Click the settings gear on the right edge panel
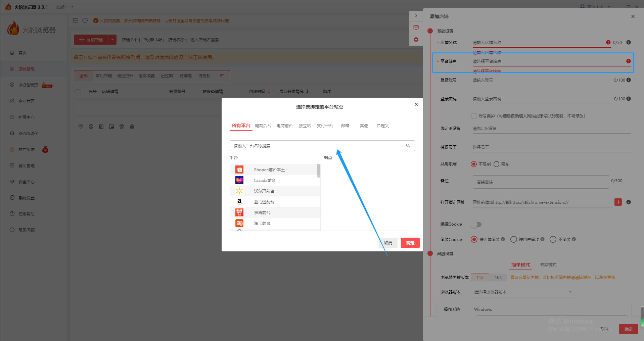Screen dimensions: 644x341 point(416,40)
